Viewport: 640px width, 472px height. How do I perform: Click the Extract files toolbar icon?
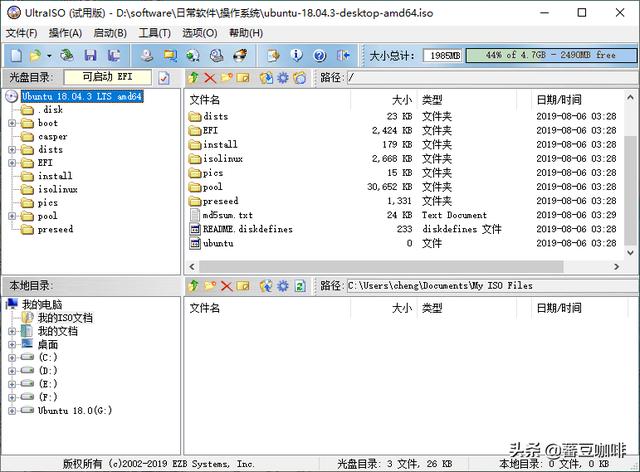click(x=273, y=55)
